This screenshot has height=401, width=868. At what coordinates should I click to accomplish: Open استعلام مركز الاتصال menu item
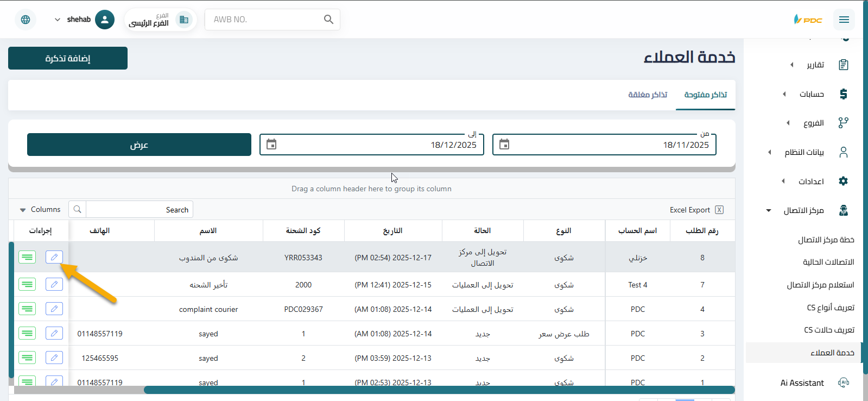coord(821,285)
